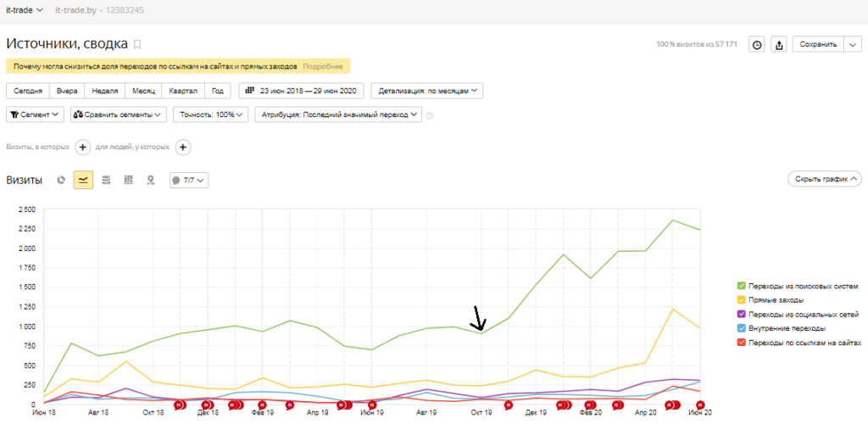
Task: Click the Прямые заходы legend label
Action: pos(776,299)
